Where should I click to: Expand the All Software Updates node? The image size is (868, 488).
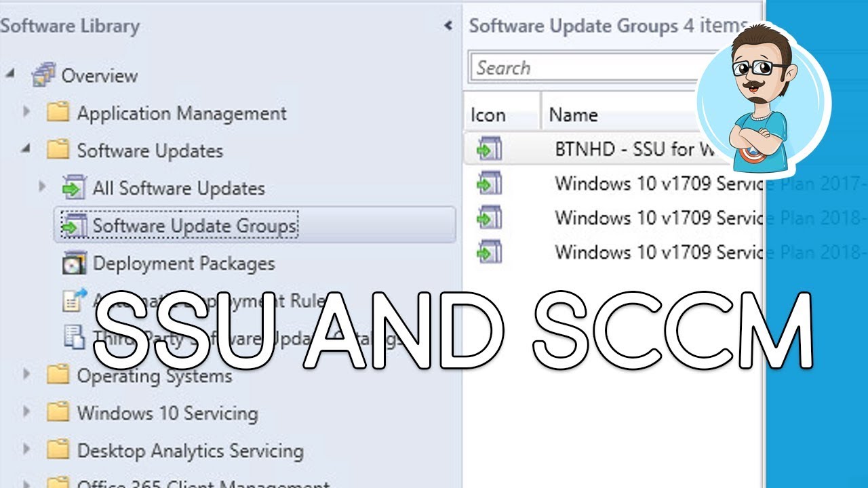(43, 186)
